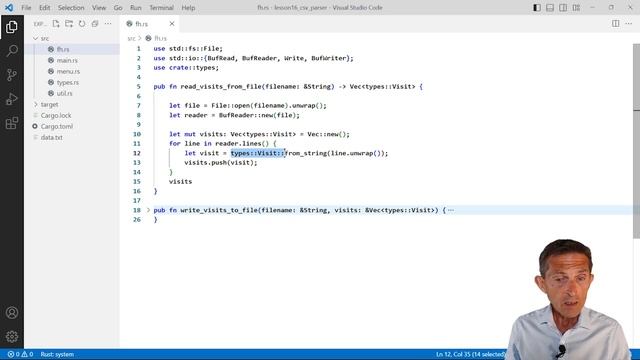This screenshot has width=640, height=360.
Task: Click the New Folder icon in Explorer
Action: click(x=69, y=24)
